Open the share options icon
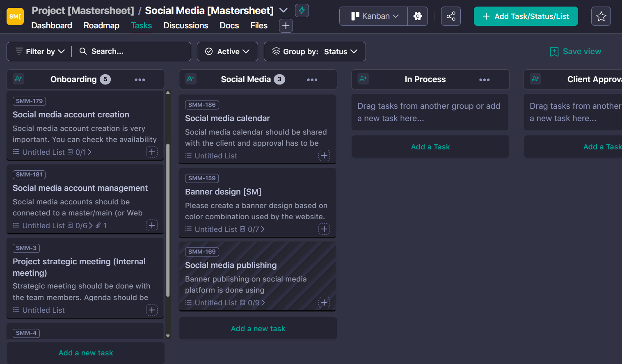Viewport: 622px width, 364px height. click(x=450, y=16)
